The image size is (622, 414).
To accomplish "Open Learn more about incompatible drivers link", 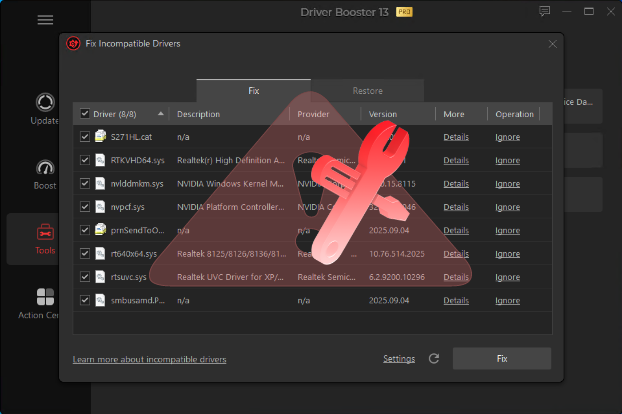I will point(149,359).
